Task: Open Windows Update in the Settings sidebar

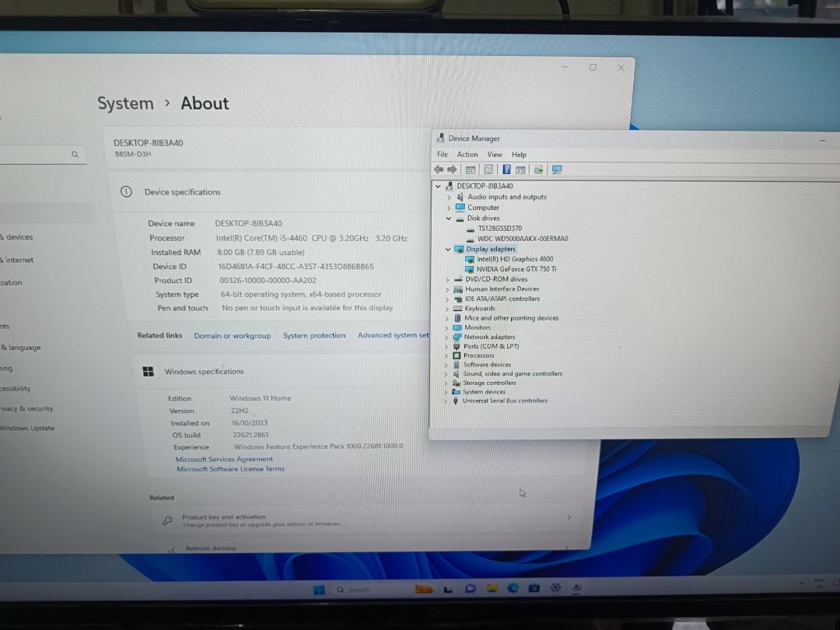Action: pos(26,428)
